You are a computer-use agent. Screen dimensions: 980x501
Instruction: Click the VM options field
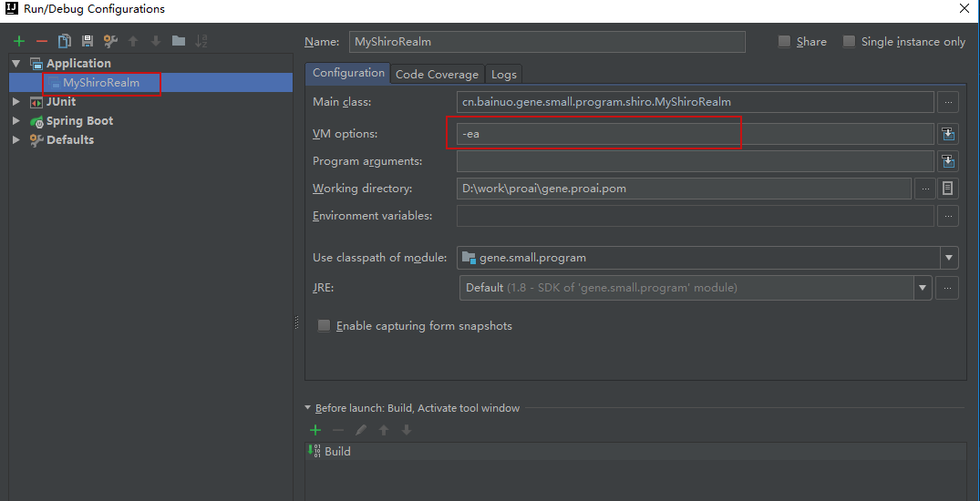[695, 134]
